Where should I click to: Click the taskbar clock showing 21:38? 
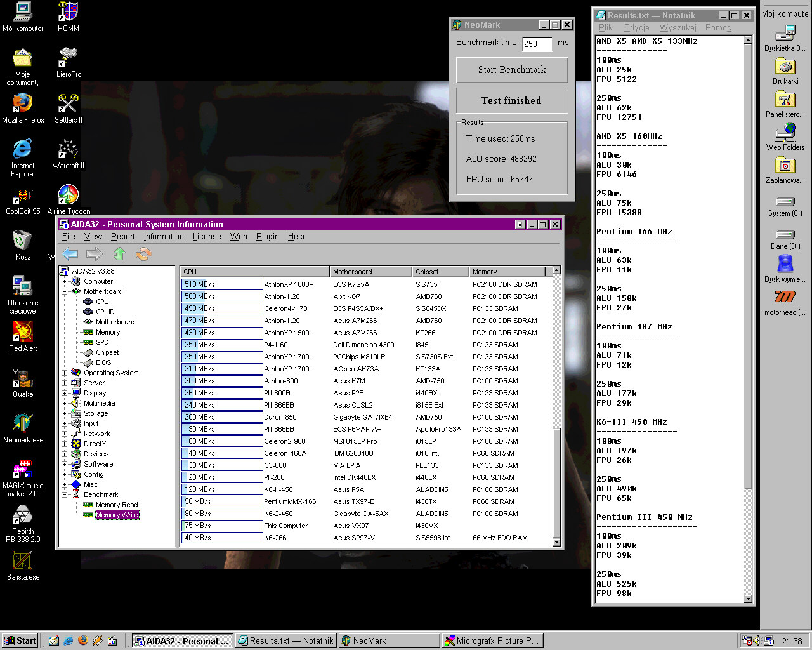792,641
